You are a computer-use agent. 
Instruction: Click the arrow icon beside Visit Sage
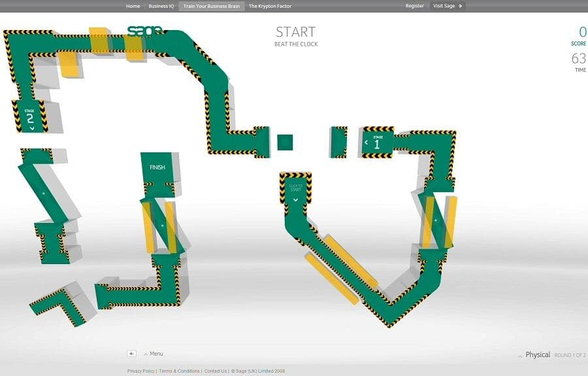coord(460,6)
